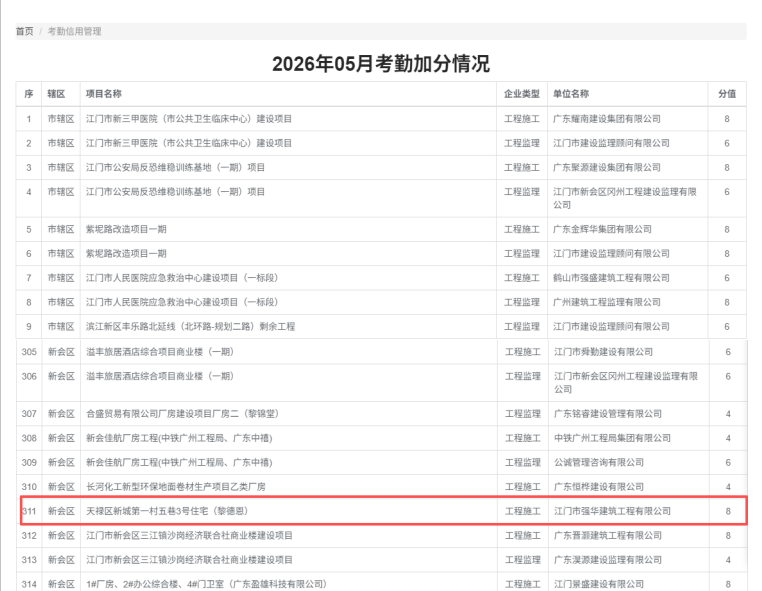Click the score 8 in row 311
This screenshot has width=762, height=591.
728,511
